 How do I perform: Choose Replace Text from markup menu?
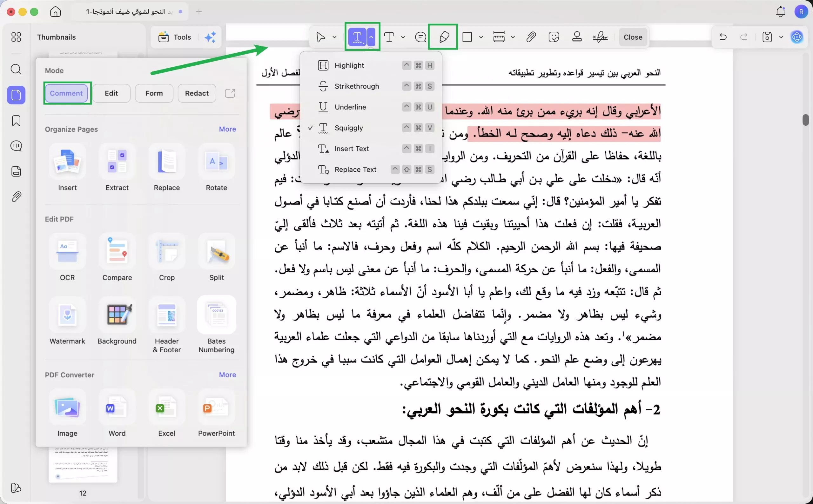371,169
